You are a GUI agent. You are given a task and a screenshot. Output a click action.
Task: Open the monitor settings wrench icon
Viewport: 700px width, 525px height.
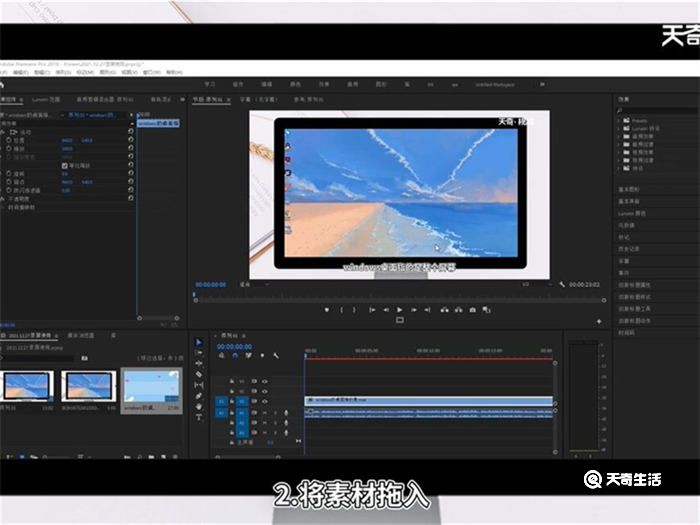[562, 285]
